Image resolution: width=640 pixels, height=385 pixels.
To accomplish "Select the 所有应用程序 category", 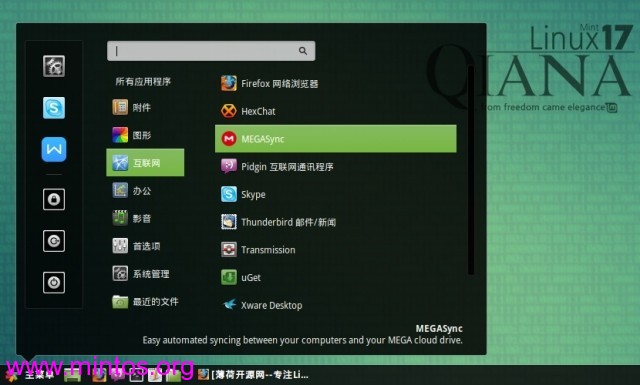I will point(143,82).
